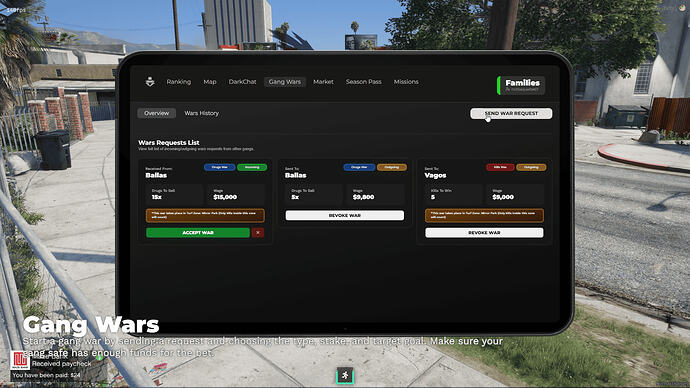Image resolution: width=690 pixels, height=388 pixels.
Task: Revoke the war sent to Ballas
Action: point(345,216)
